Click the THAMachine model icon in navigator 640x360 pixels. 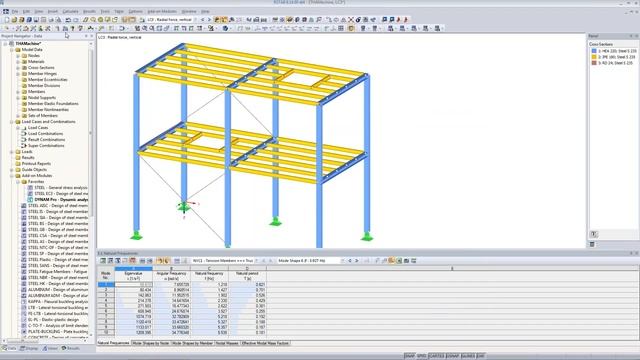11,43
